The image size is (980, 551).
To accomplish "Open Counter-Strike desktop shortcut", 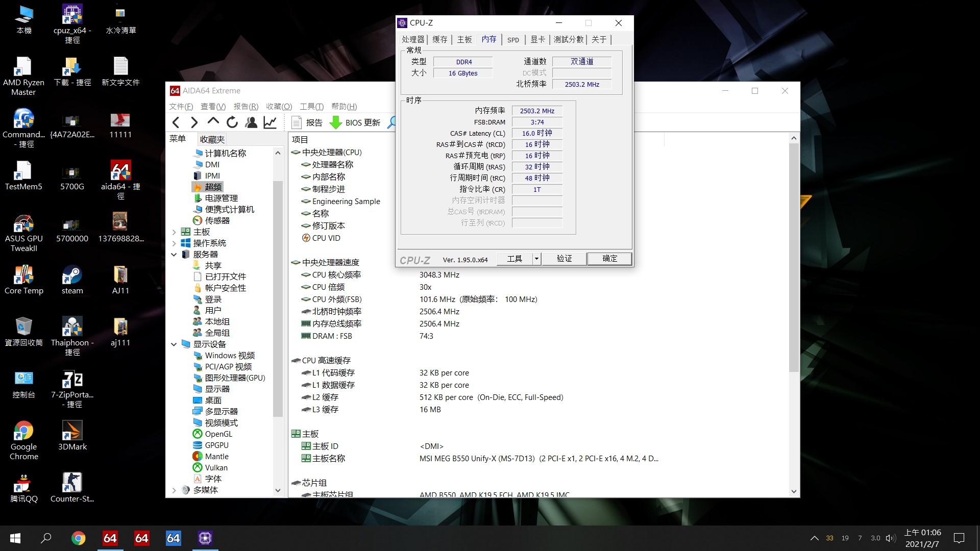I will coord(72,488).
